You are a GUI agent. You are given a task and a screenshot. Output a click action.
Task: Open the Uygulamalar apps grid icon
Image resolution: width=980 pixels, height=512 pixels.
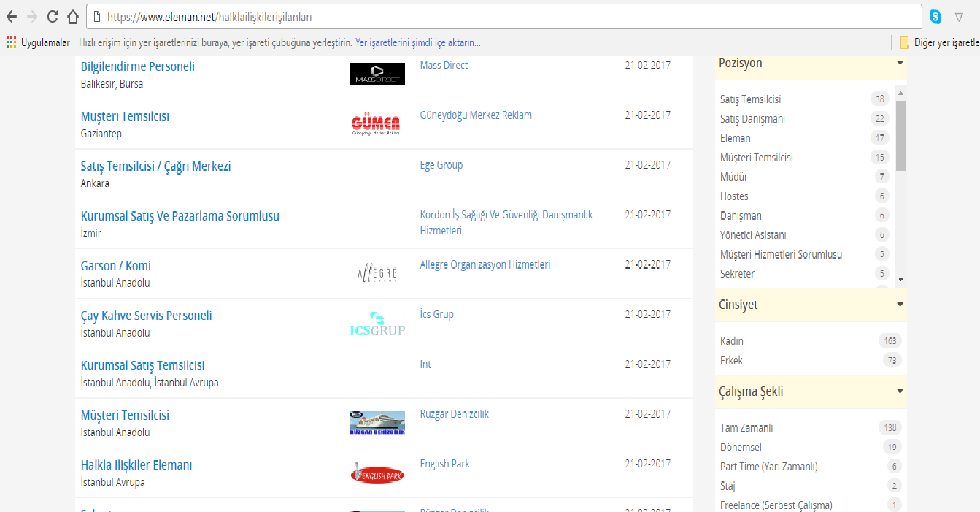tap(11, 42)
